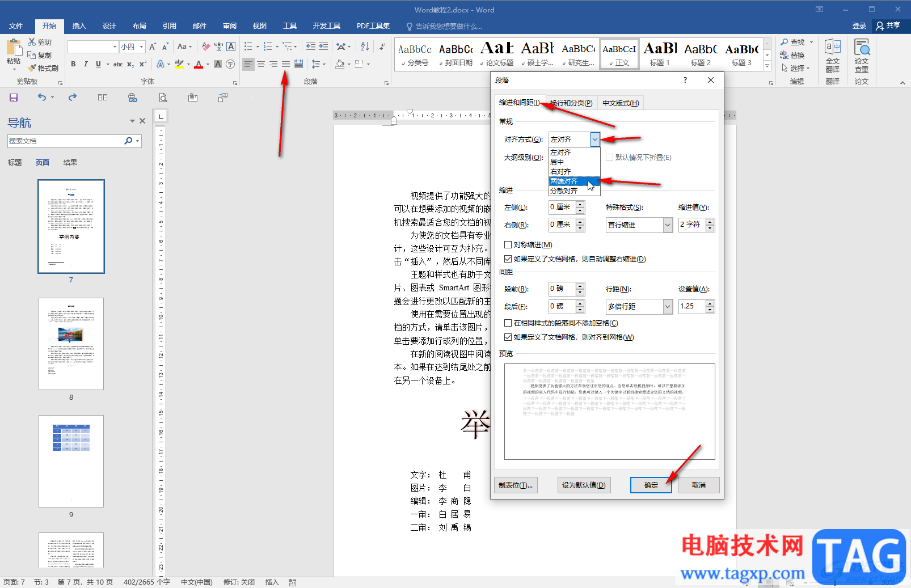The width and height of the screenshot is (911, 588).
Task: Open the 文件 menu
Action: (16, 26)
